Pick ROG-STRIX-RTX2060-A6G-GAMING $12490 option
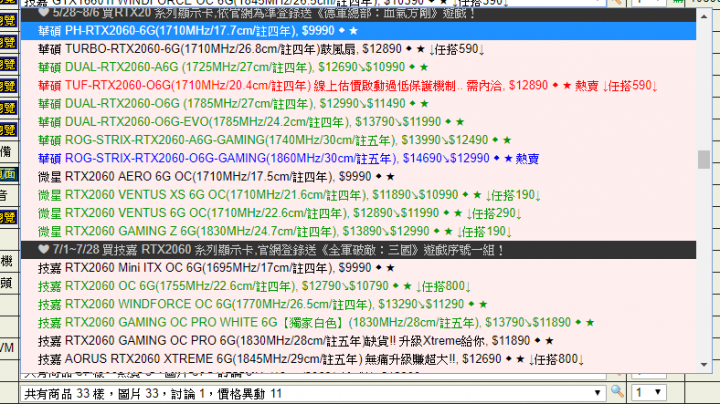The width and height of the screenshot is (720, 404). [358, 140]
